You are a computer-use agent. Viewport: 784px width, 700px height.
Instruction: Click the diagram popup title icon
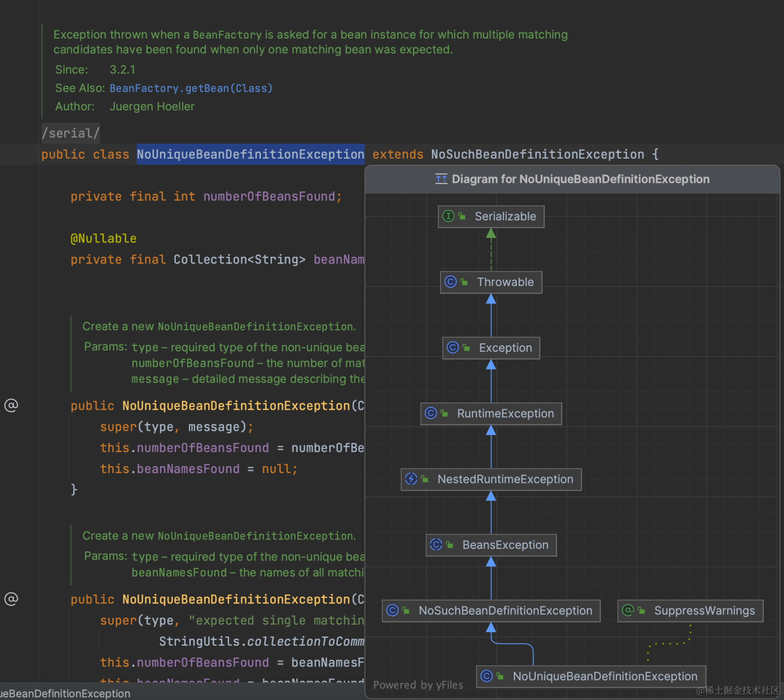click(x=441, y=179)
